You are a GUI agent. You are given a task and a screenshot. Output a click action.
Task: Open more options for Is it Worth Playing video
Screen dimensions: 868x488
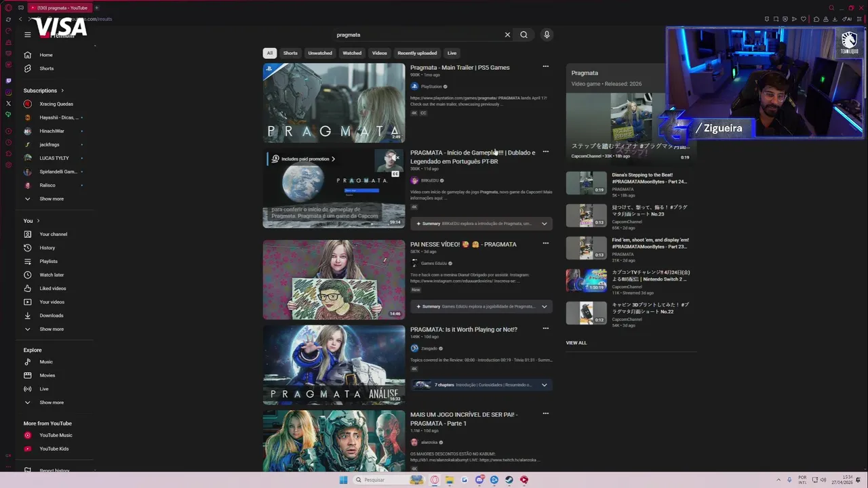[x=545, y=329]
